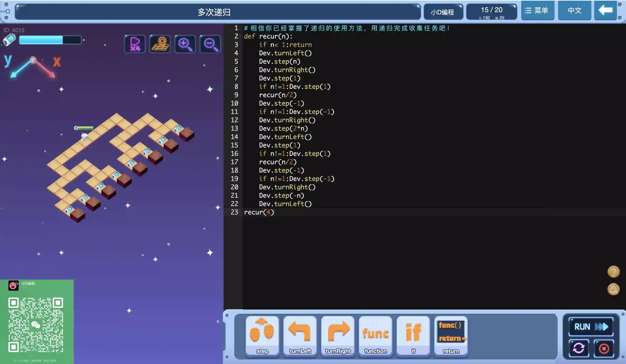Zoom in on the game map
This screenshot has height=364, width=626.
tap(185, 44)
